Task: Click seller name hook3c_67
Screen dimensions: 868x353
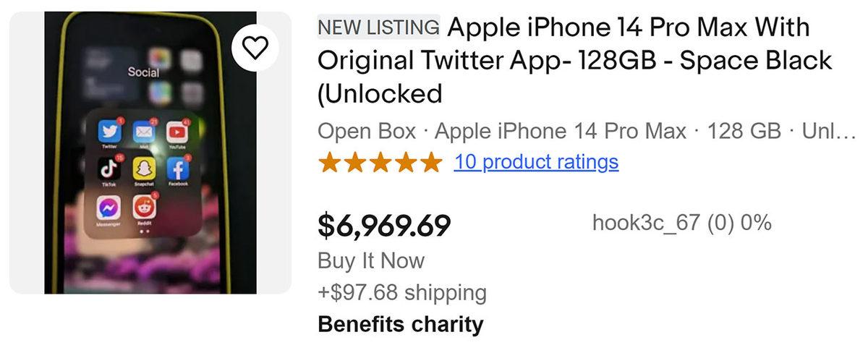Action: pyautogui.click(x=646, y=223)
